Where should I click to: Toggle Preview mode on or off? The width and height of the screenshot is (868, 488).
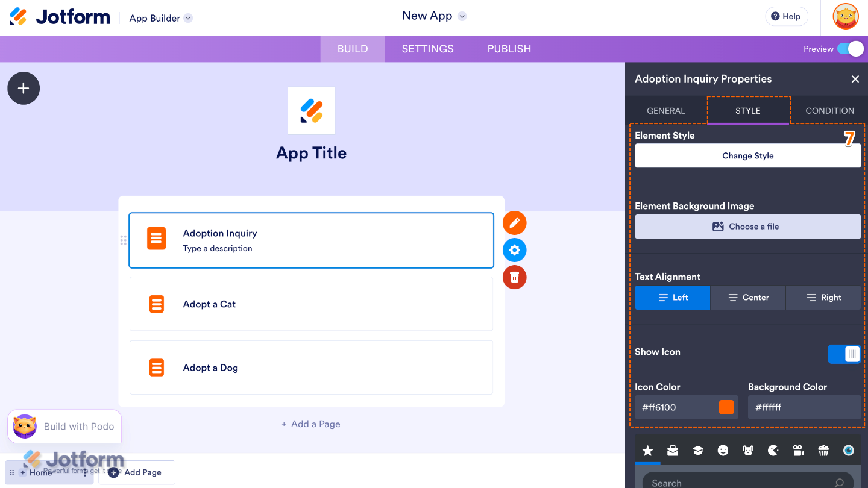tap(851, 49)
